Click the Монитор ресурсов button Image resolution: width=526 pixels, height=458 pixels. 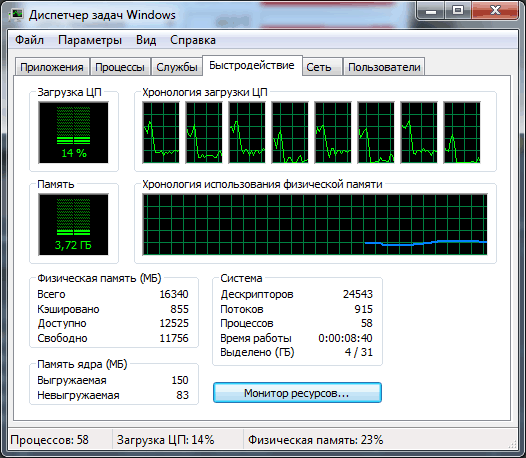297,393
